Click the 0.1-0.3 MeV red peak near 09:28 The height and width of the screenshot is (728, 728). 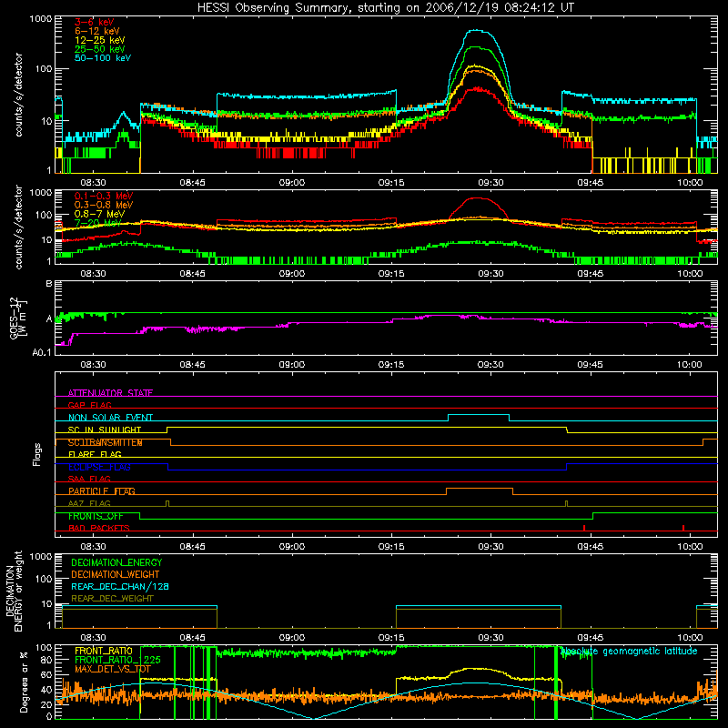pos(478,198)
